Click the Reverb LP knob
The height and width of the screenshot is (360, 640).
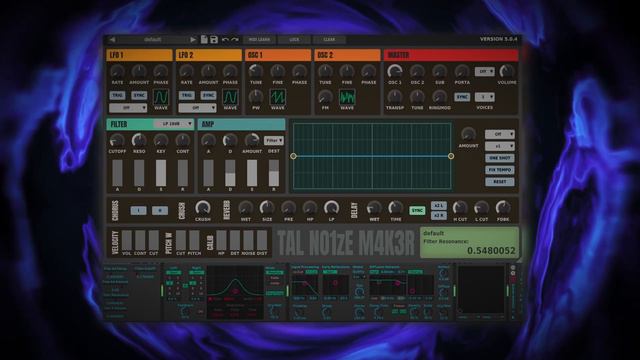click(x=331, y=208)
